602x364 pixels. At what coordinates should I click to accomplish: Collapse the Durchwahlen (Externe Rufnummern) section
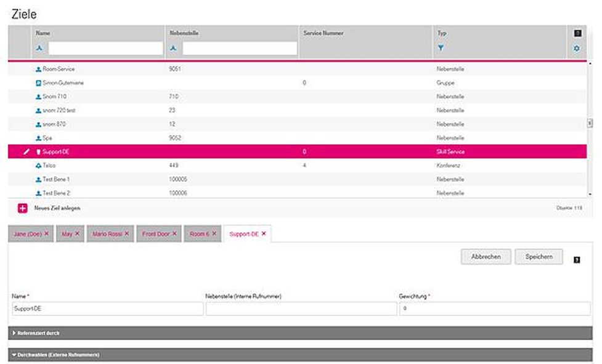pyautogui.click(x=300, y=355)
